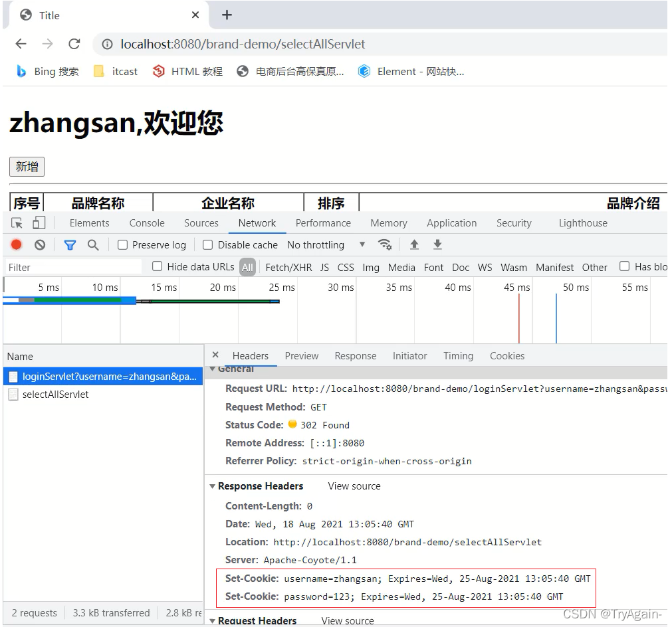Open the Timing tab for the request

458,355
